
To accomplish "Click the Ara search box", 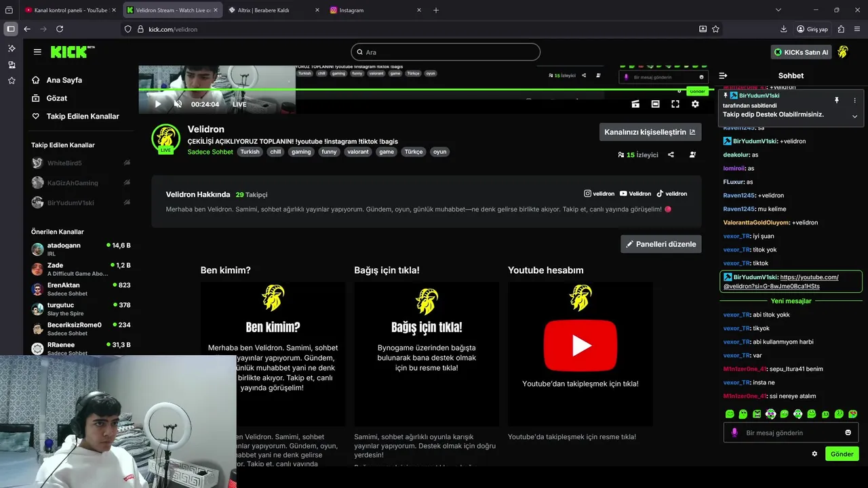I will [446, 52].
